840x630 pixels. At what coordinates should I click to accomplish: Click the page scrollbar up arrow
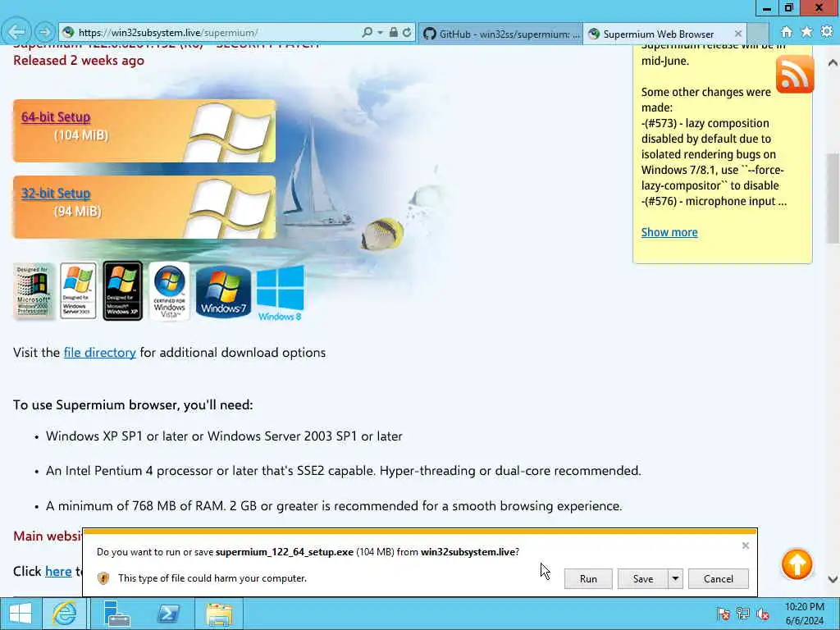click(833, 62)
